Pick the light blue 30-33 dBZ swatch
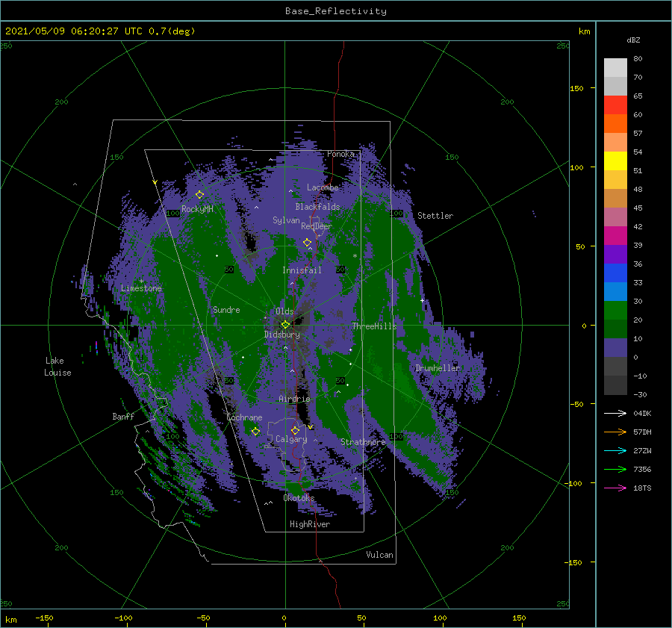Image resolution: width=672 pixels, height=628 pixels. [x=615, y=292]
